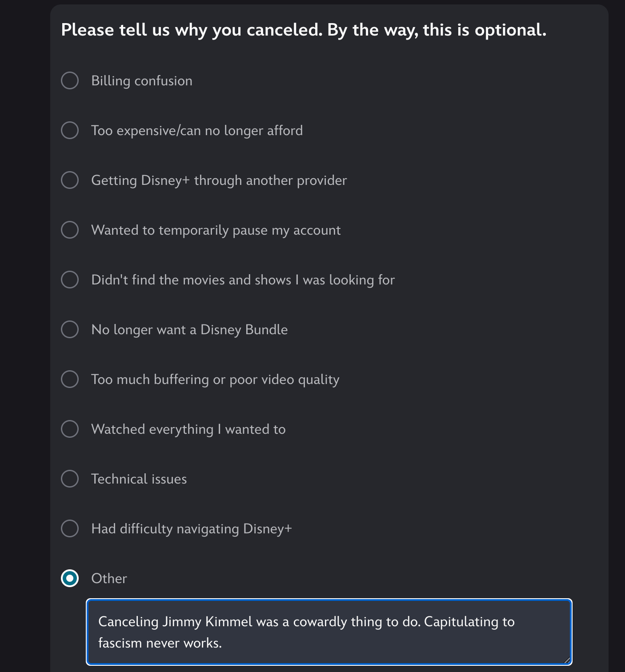Click inside the cancellation reason text box
The height and width of the screenshot is (672, 625).
pos(329,632)
